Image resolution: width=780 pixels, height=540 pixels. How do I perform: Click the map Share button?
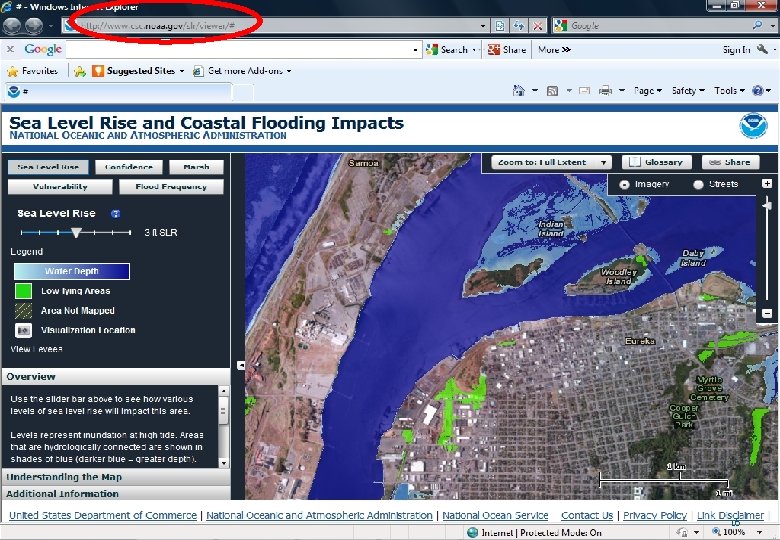tap(730, 162)
